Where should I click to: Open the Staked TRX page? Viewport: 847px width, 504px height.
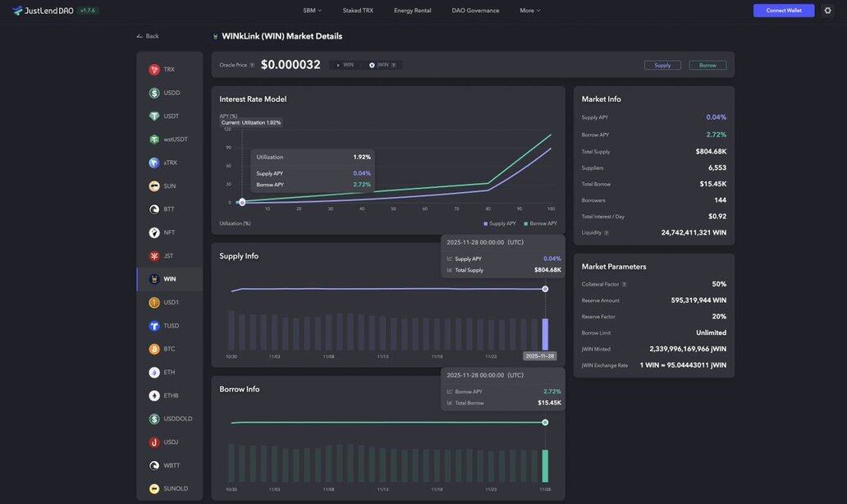[x=358, y=11]
